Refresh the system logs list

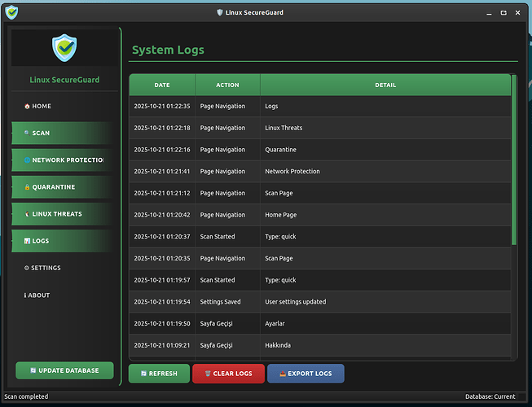click(159, 374)
